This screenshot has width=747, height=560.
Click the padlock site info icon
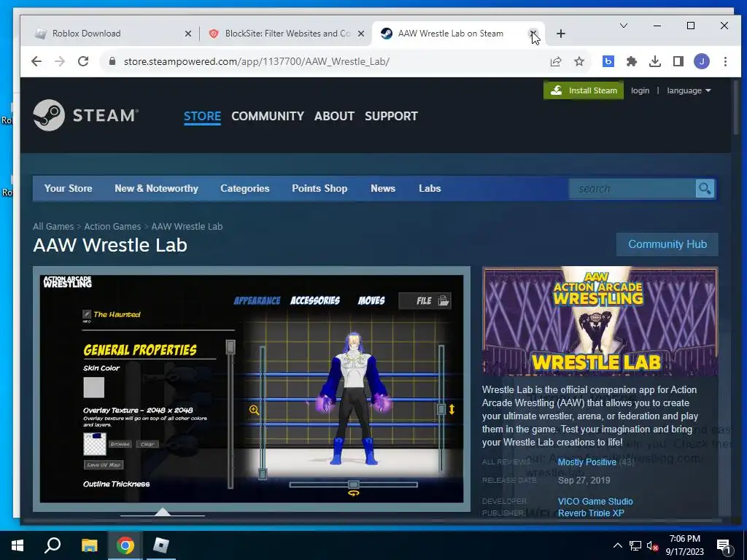(112, 61)
